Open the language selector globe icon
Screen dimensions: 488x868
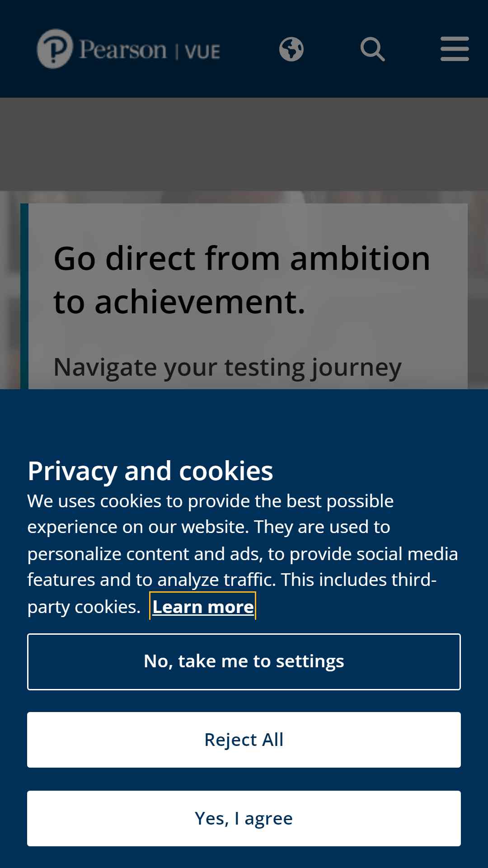coord(291,49)
